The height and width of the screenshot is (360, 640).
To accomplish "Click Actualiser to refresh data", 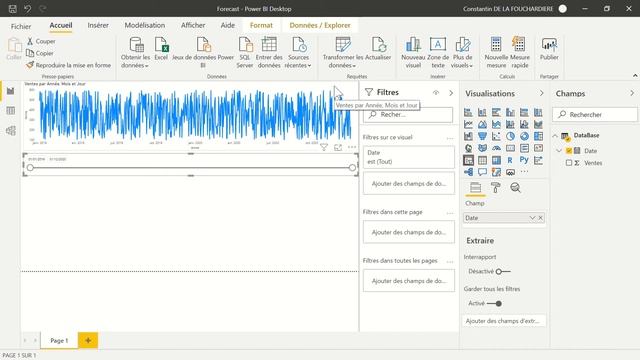I will tap(378, 49).
